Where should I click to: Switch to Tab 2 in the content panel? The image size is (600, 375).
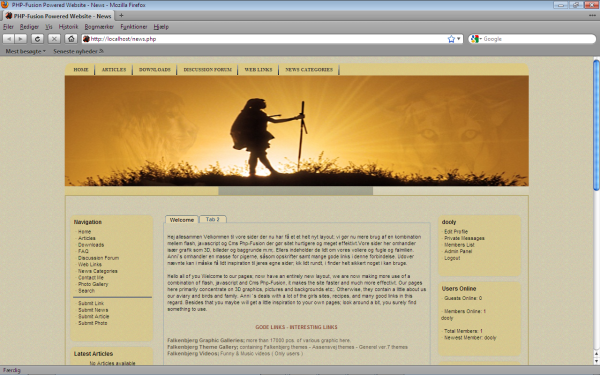(213, 219)
